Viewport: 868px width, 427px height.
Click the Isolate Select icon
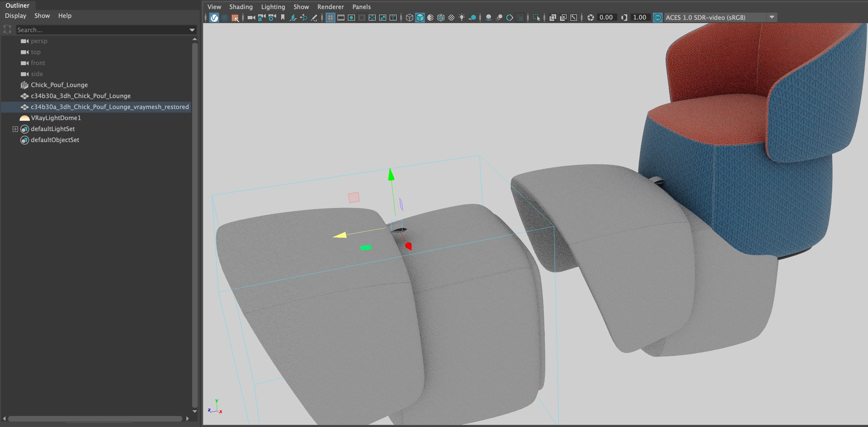tap(536, 18)
